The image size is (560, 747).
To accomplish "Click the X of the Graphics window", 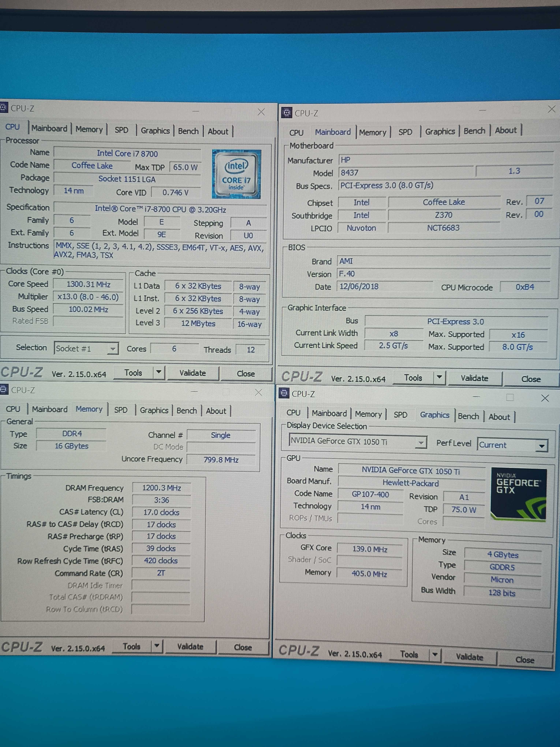I will click(x=545, y=398).
